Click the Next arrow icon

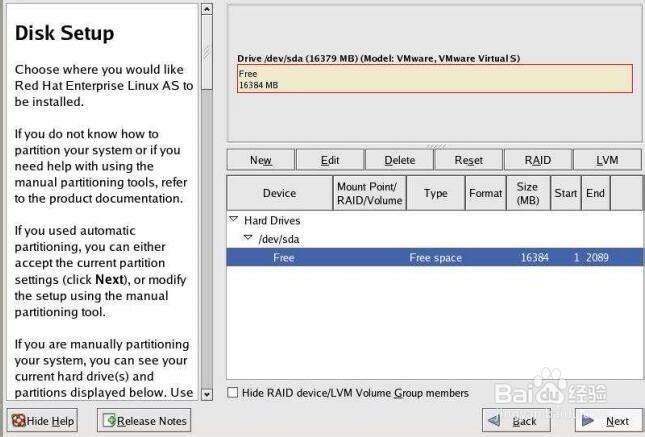point(587,421)
